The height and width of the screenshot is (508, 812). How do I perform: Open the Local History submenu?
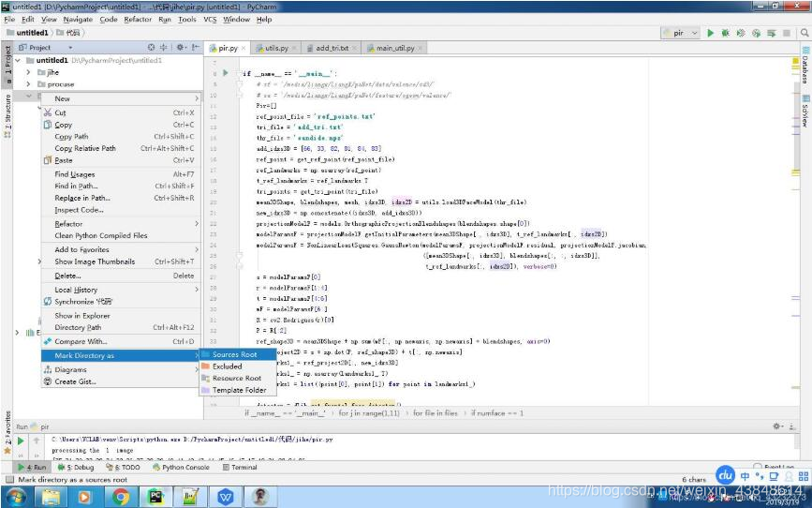[120, 290]
